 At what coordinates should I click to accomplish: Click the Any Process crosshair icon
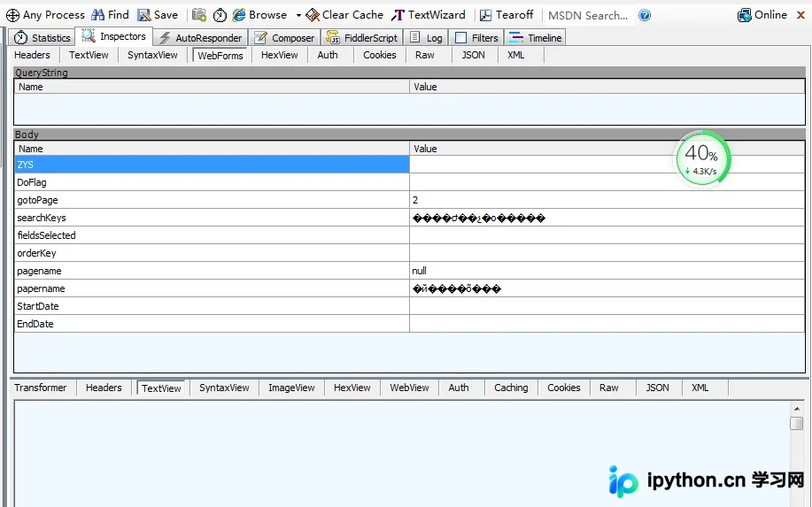12,15
